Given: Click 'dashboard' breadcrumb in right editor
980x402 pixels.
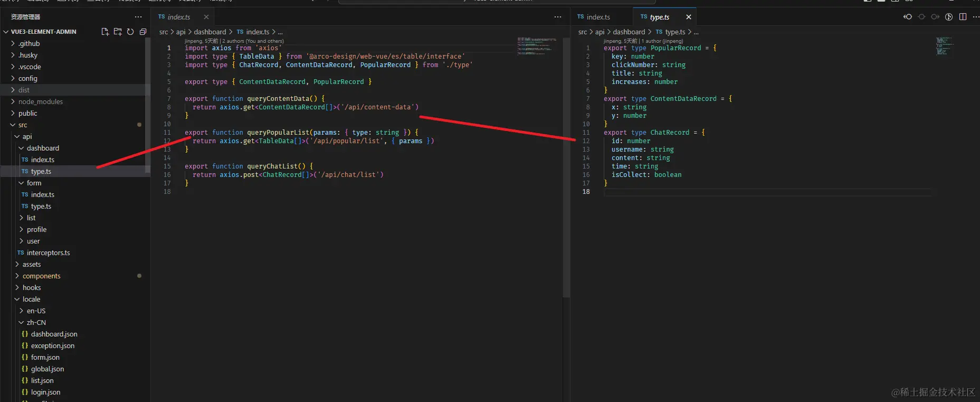Looking at the screenshot, I should pos(629,32).
